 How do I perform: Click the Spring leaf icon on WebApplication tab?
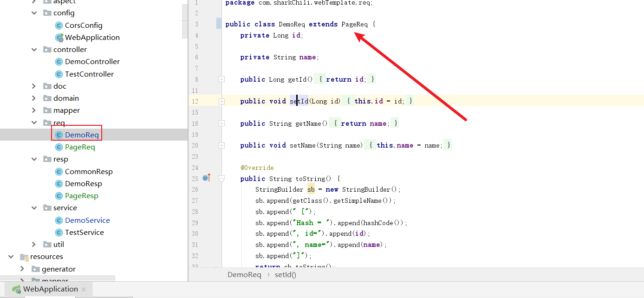16,289
